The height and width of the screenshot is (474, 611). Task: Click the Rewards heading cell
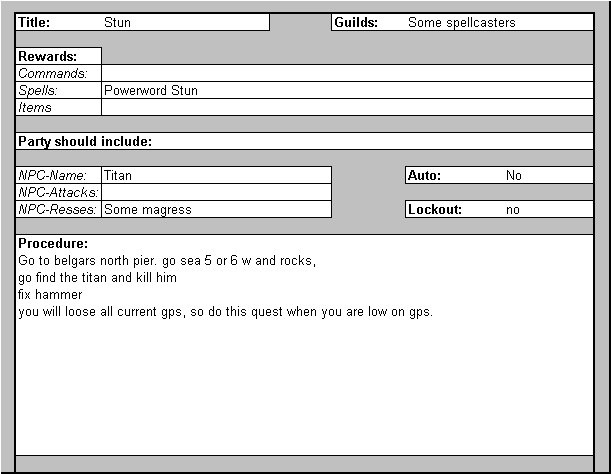pyautogui.click(x=59, y=56)
